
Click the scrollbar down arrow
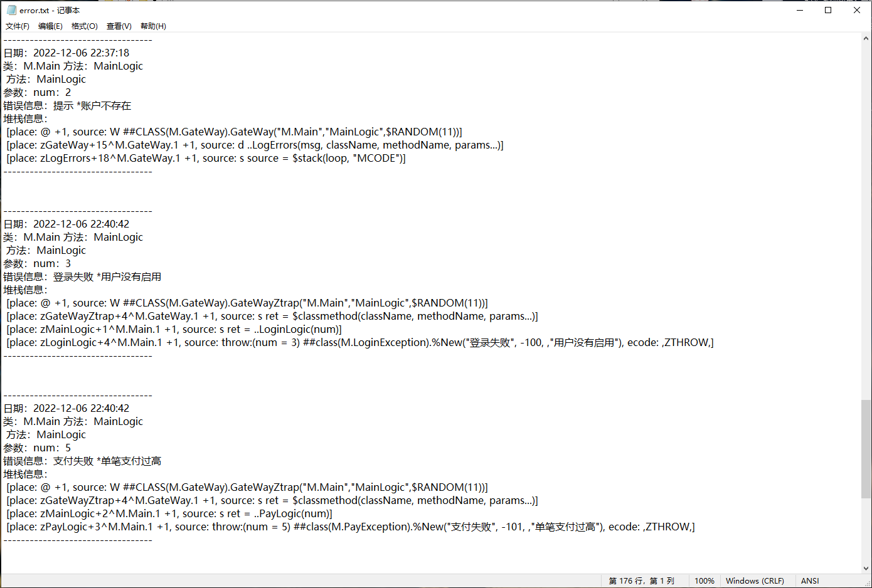click(x=866, y=568)
